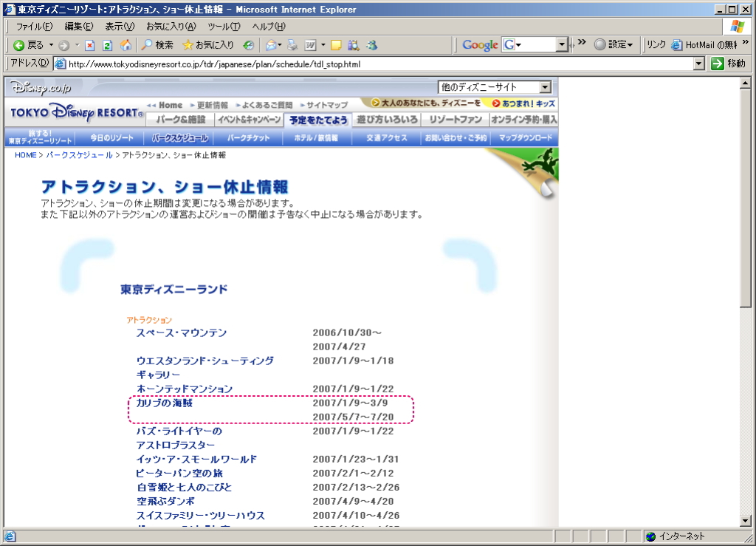
Task: Click the 交通アクセス navigation link
Action: click(387, 138)
